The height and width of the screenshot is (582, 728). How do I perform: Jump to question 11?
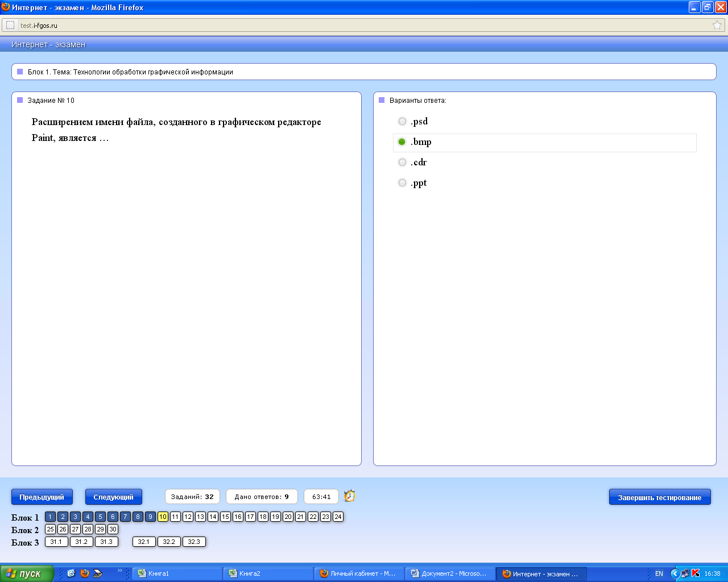click(x=175, y=517)
